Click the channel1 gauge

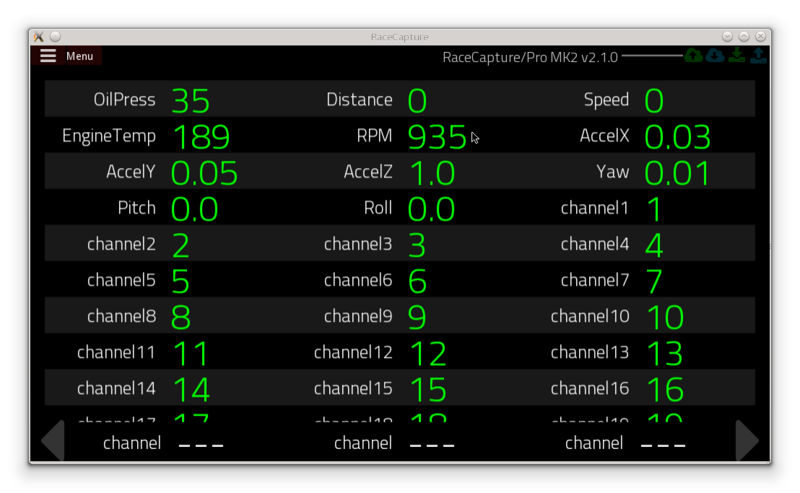click(x=637, y=208)
